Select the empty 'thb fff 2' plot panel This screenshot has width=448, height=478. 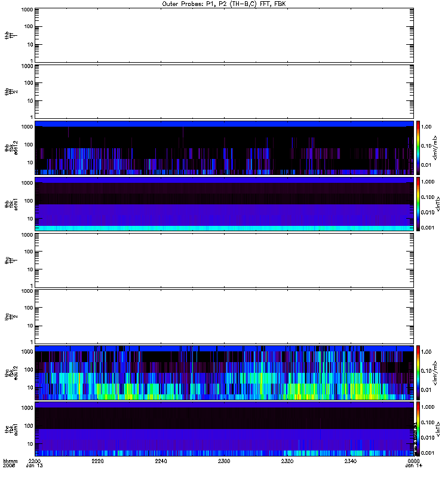(x=224, y=92)
